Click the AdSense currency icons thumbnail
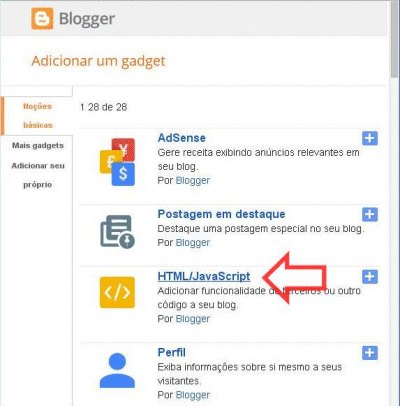Image resolution: width=400 pixels, height=406 pixels. (x=117, y=162)
